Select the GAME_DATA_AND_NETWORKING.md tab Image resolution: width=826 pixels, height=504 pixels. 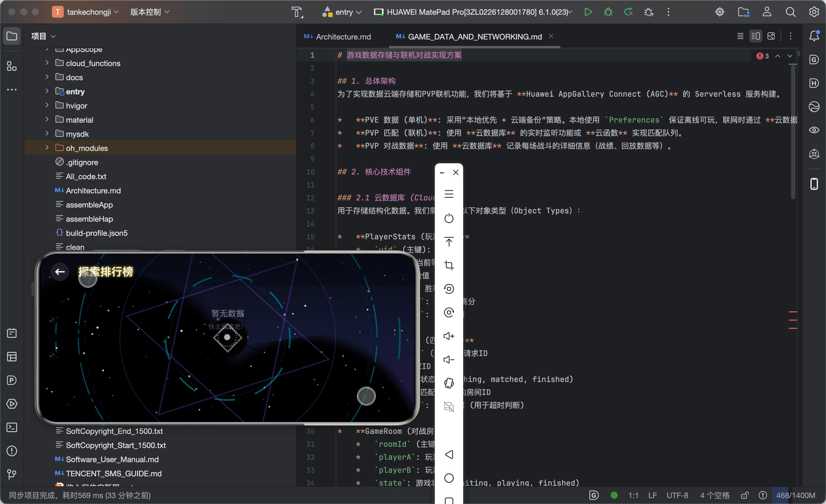coord(469,37)
